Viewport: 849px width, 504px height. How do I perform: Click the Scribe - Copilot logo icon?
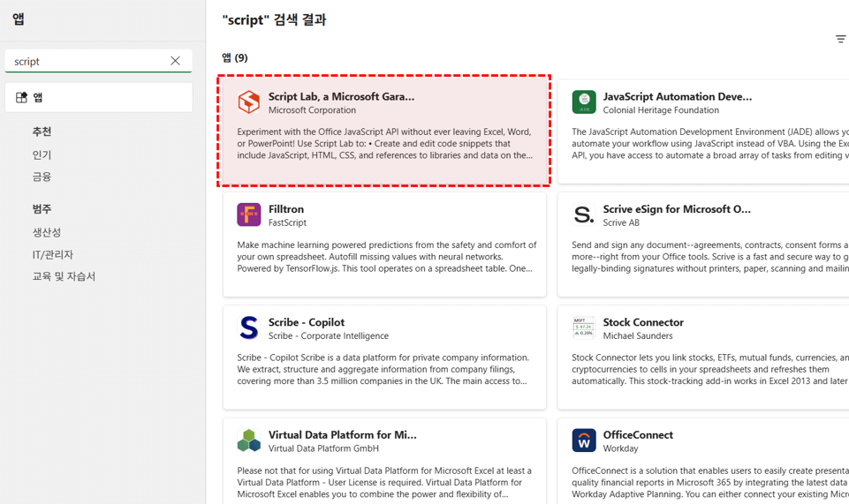[x=249, y=327]
